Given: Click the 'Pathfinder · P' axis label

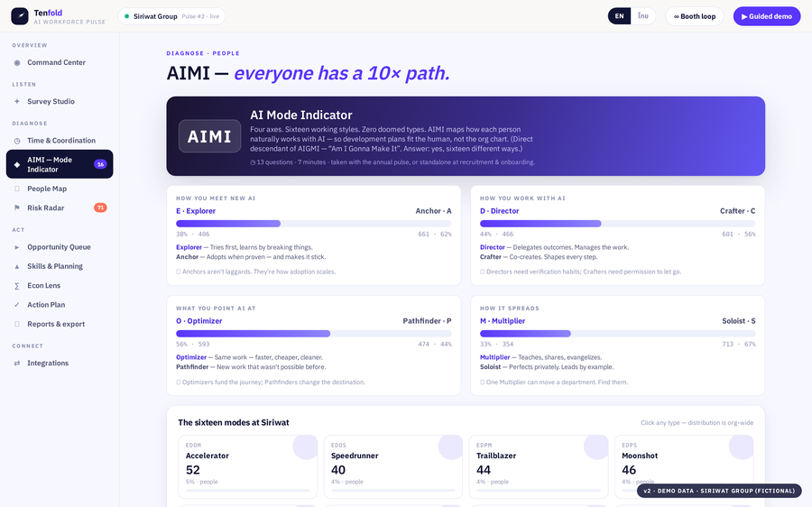Looking at the screenshot, I should click(428, 321).
